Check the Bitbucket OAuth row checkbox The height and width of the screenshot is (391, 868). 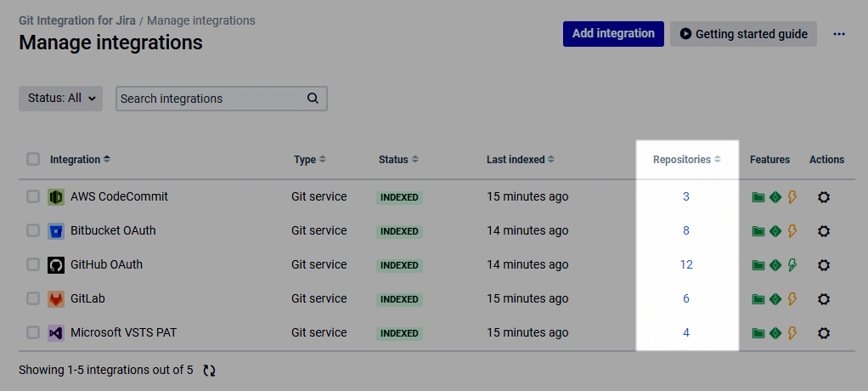33,230
